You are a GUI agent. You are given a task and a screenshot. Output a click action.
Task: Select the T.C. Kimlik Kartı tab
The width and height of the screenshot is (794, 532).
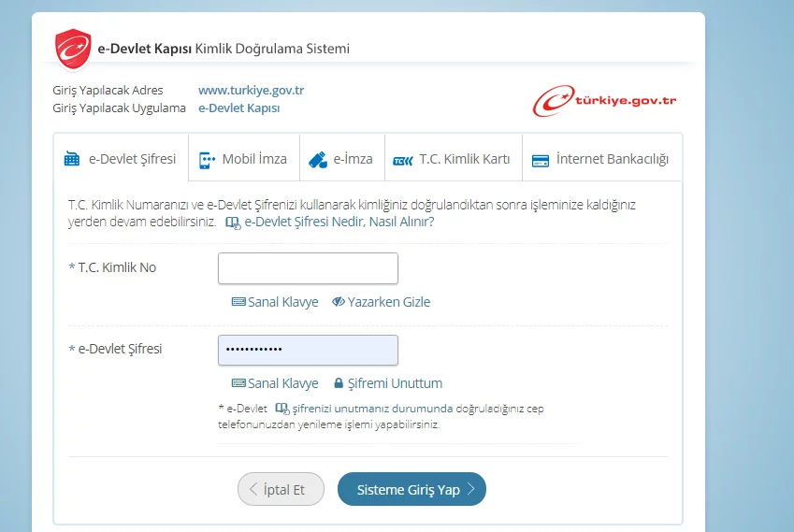point(454,158)
